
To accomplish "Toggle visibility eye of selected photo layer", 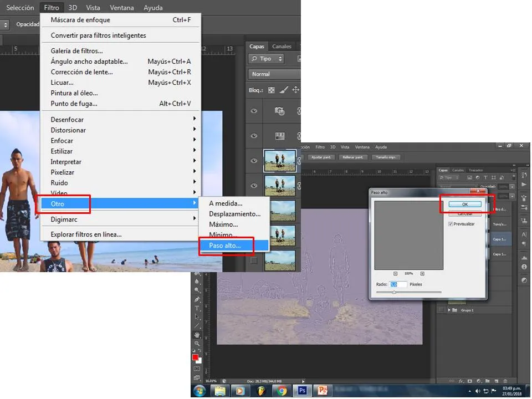I will 254,161.
